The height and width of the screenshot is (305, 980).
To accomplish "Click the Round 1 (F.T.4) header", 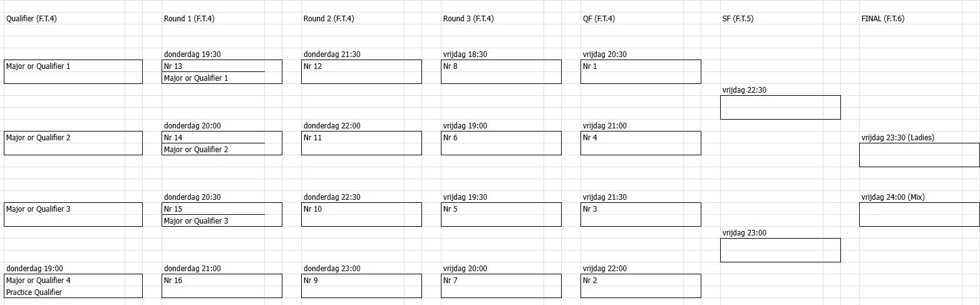I will [189, 19].
